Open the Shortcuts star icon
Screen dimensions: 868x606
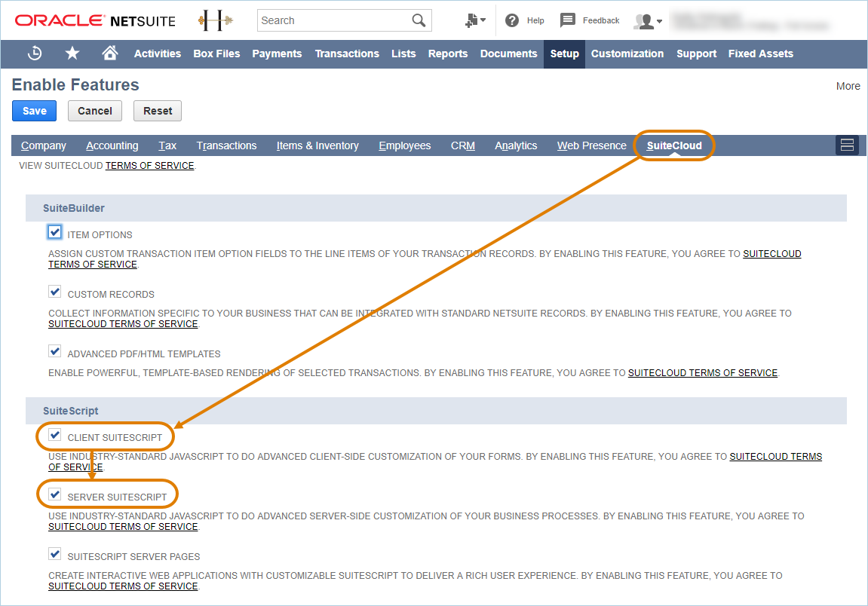[x=72, y=53]
